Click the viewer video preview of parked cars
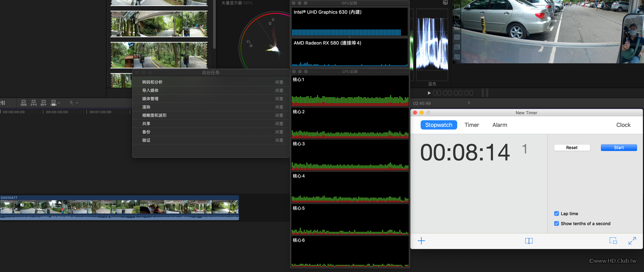 point(552,32)
